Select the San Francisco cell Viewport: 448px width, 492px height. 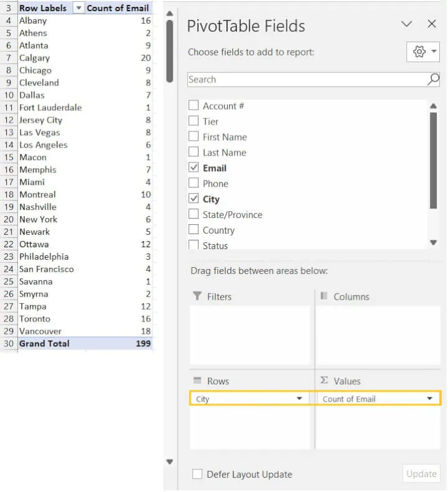pos(51,269)
